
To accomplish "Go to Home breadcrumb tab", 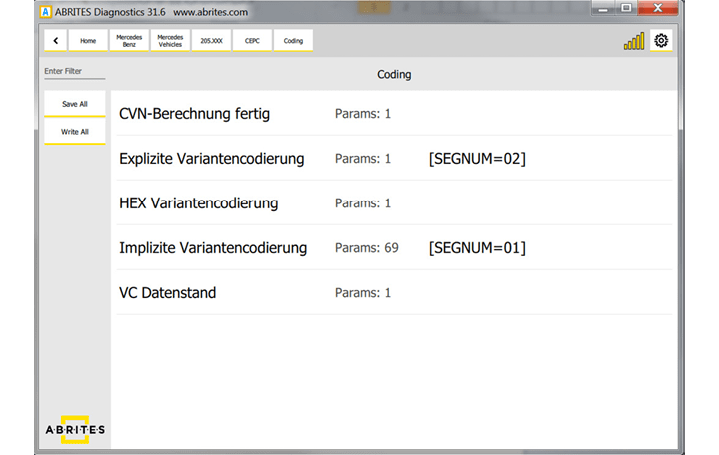I will [88, 41].
